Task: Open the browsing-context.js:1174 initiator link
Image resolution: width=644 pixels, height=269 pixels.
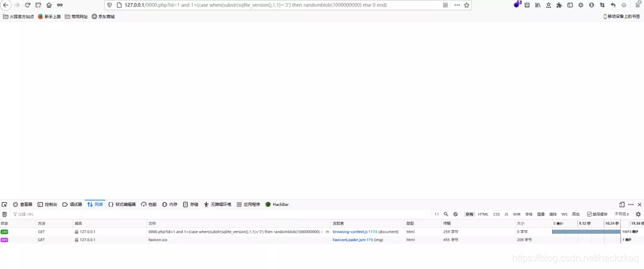Action: coord(355,231)
